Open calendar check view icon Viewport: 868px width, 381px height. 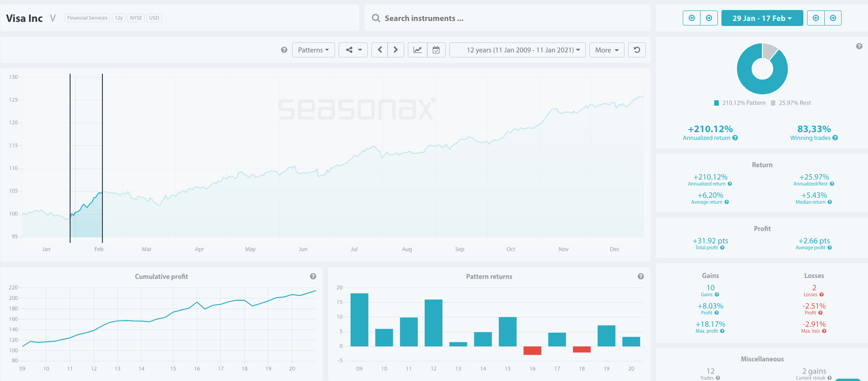click(x=436, y=50)
